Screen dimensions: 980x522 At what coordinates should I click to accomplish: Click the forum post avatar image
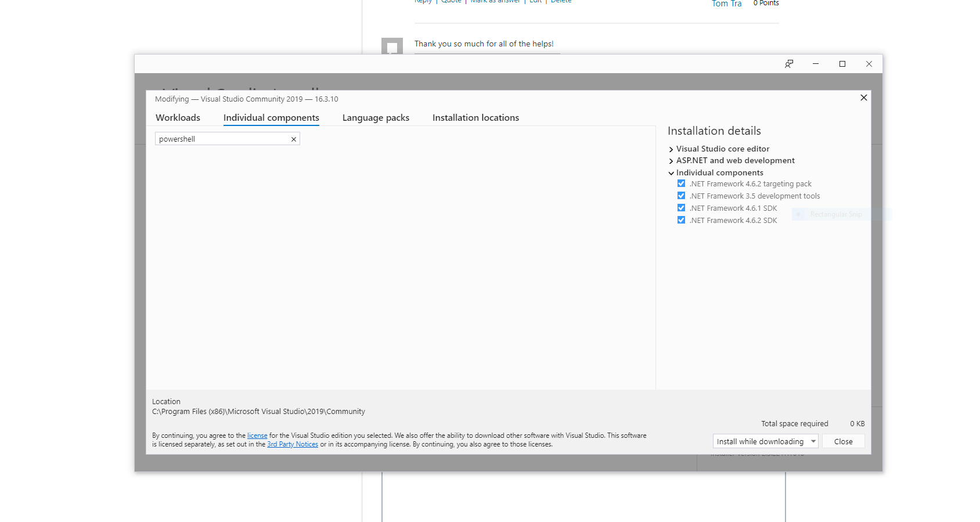click(x=392, y=46)
